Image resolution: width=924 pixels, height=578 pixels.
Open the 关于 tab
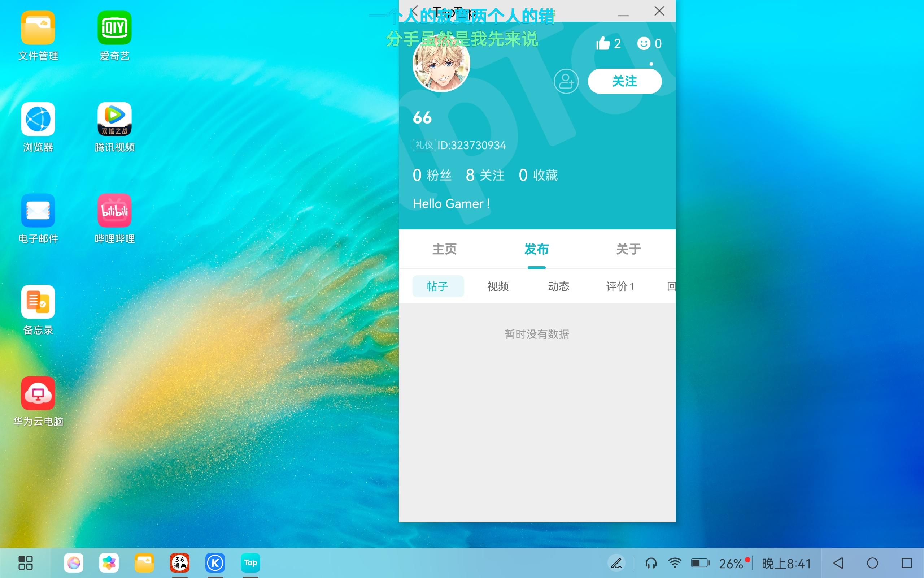pos(628,249)
